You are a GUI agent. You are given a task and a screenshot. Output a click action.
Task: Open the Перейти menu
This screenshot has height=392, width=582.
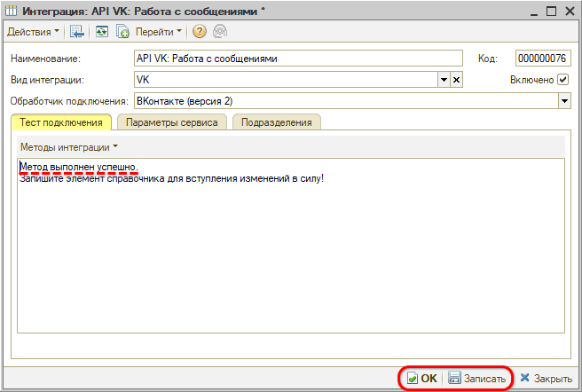click(159, 32)
